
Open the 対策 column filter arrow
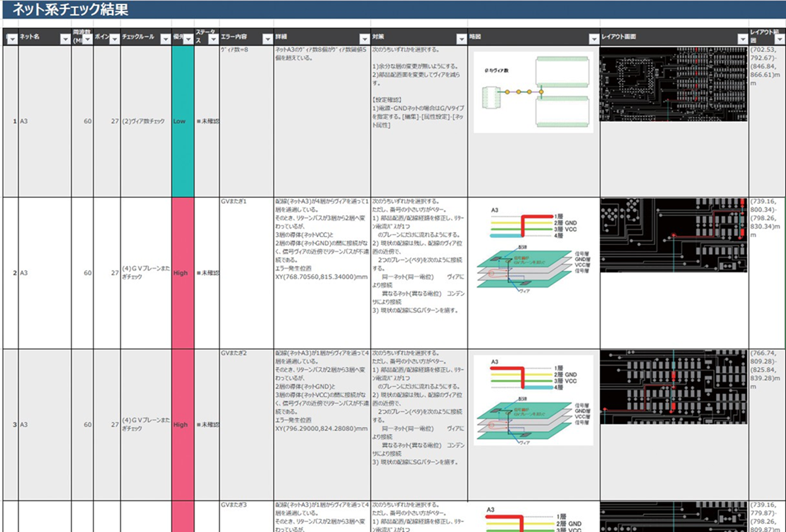tap(460, 39)
